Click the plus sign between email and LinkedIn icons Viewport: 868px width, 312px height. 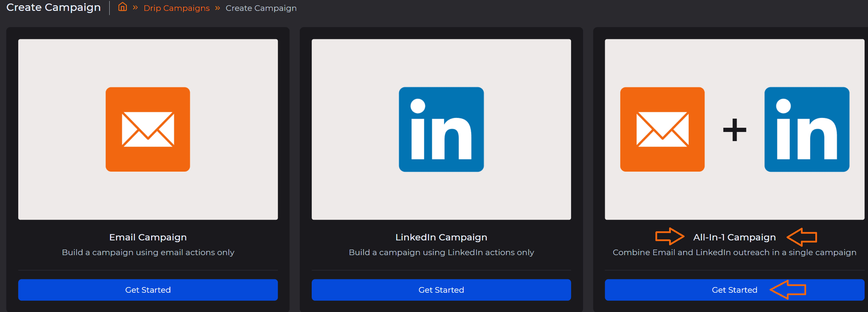734,130
